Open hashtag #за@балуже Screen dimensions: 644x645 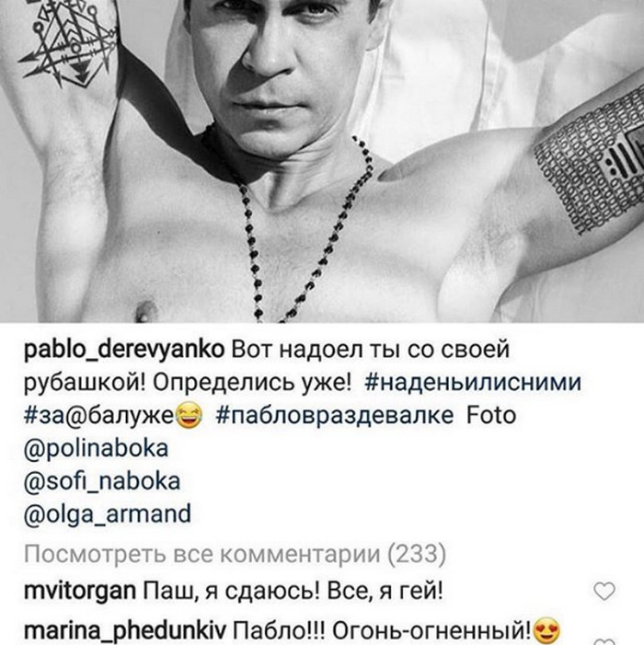(x=99, y=416)
